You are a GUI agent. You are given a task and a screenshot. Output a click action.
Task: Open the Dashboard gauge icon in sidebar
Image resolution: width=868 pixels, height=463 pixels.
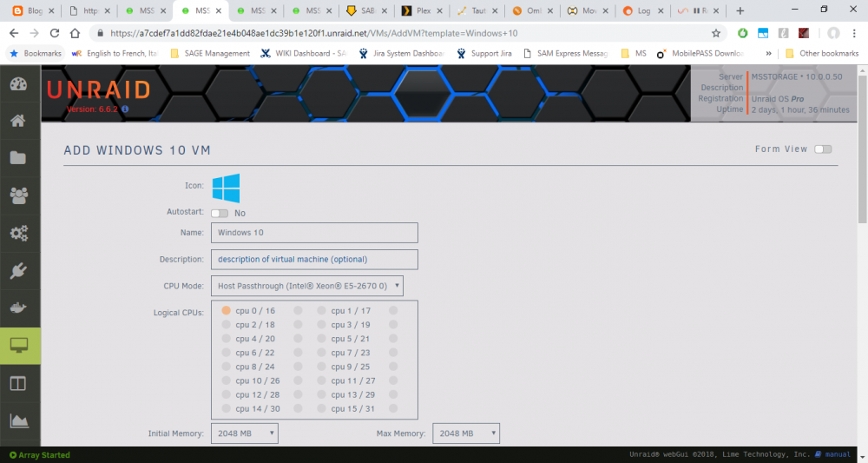click(x=18, y=83)
